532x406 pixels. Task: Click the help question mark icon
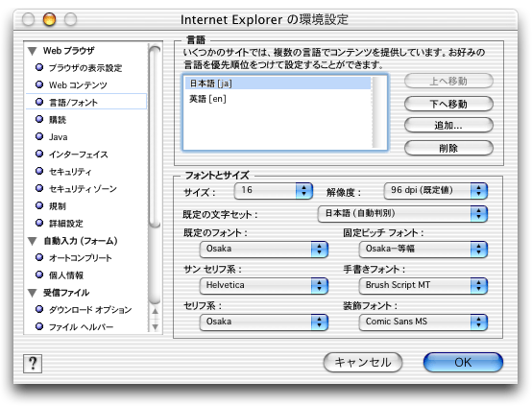tap(33, 363)
